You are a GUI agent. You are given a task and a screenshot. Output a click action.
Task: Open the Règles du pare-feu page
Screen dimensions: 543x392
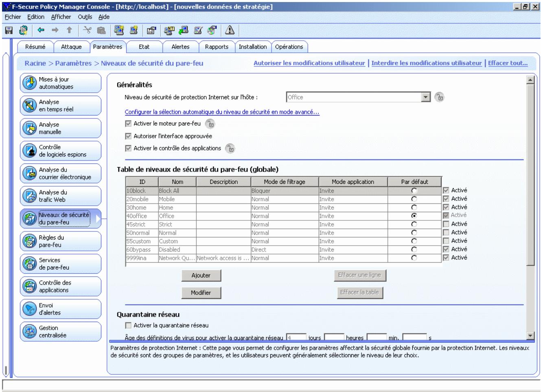[61, 241]
